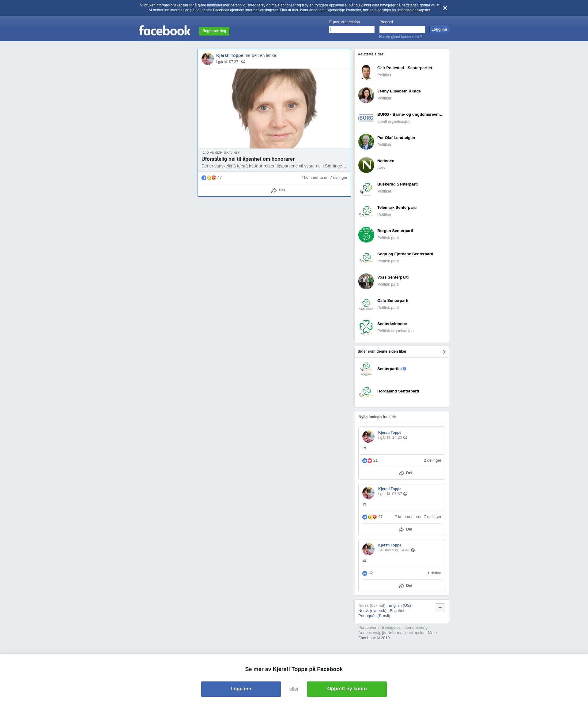The image size is (588, 709).
Task: Focus the Passord field
Action: click(x=402, y=30)
